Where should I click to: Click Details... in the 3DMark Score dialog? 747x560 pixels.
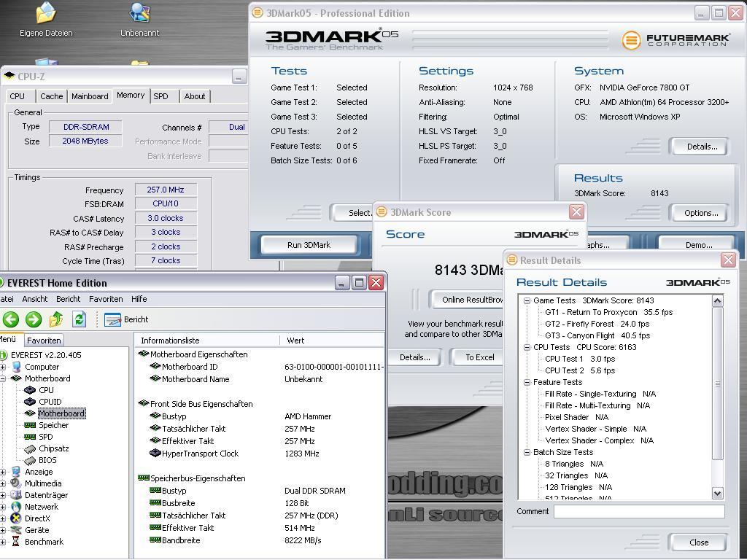pos(414,357)
